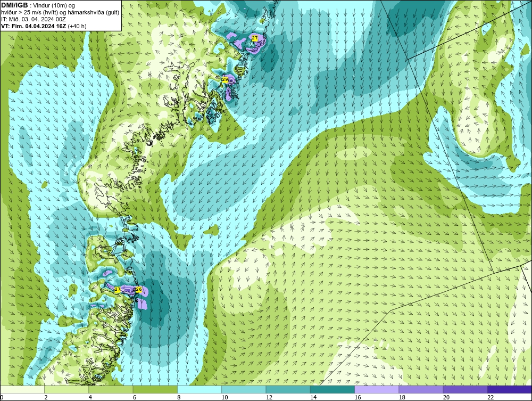This screenshot has height=401, width=532.
Task: Pick the 18–20 m/s purple legend color
Action: click(421, 389)
